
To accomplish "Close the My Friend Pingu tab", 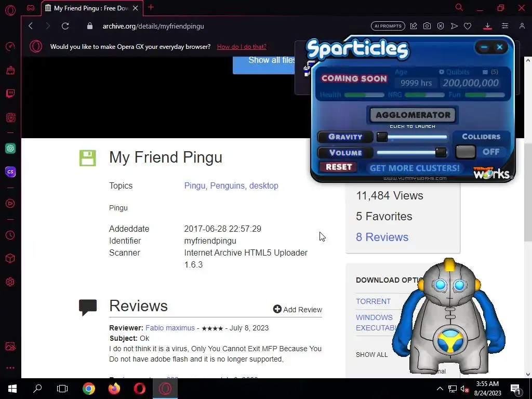I will 136,8.
